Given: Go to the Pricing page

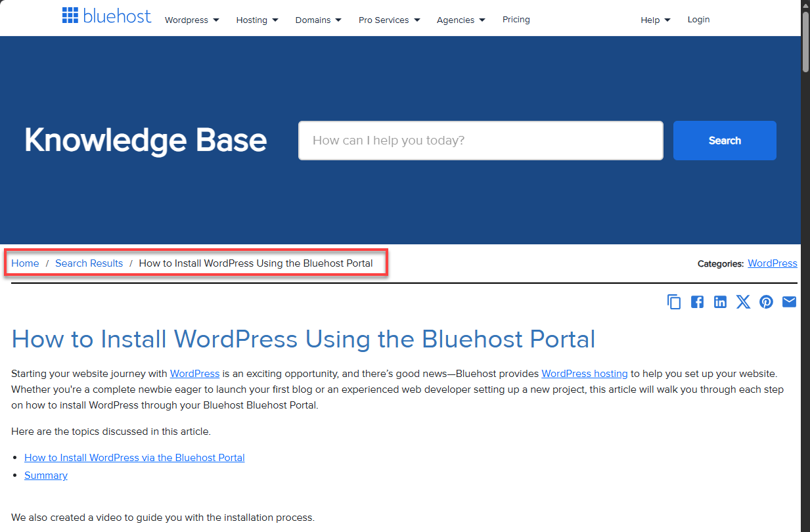Looking at the screenshot, I should 516,20.
